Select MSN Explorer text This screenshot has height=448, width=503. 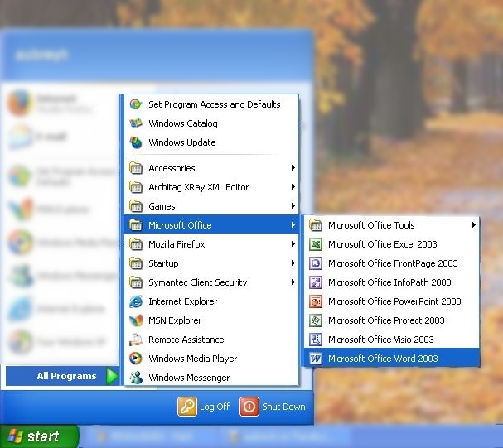coord(175,320)
